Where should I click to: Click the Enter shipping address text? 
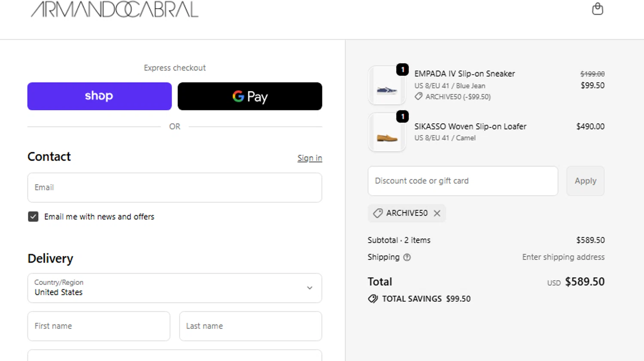(563, 257)
